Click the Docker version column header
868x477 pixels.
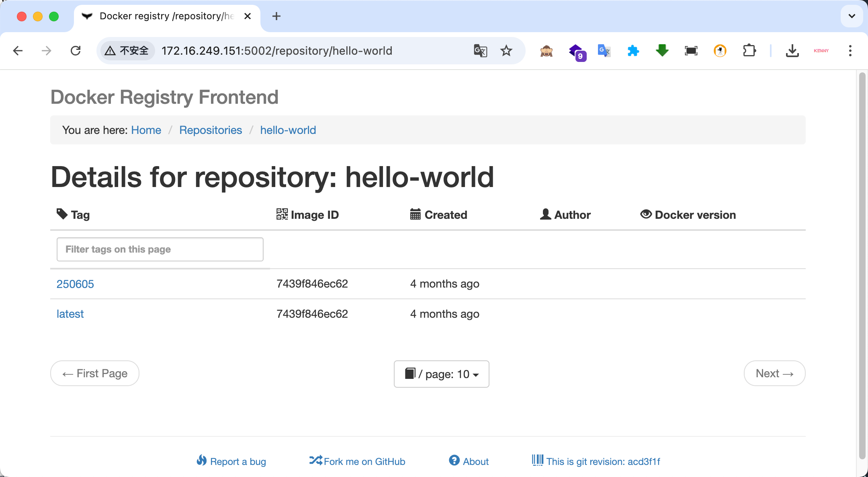pos(688,215)
